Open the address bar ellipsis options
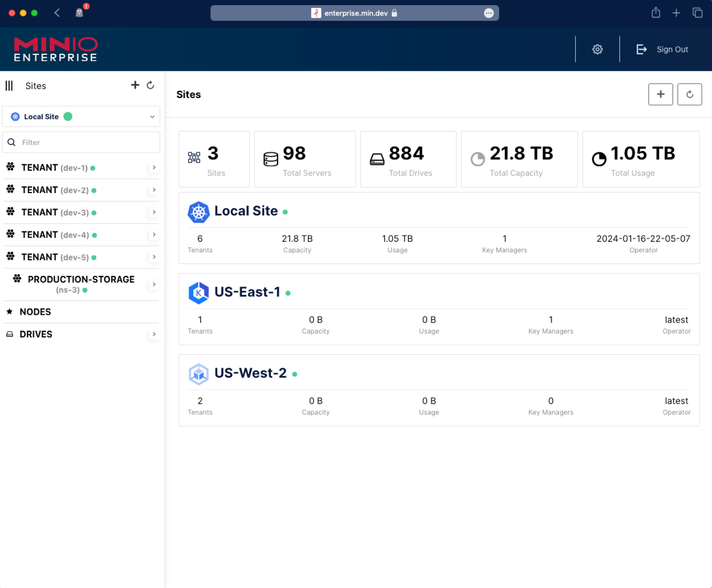 pos(489,13)
